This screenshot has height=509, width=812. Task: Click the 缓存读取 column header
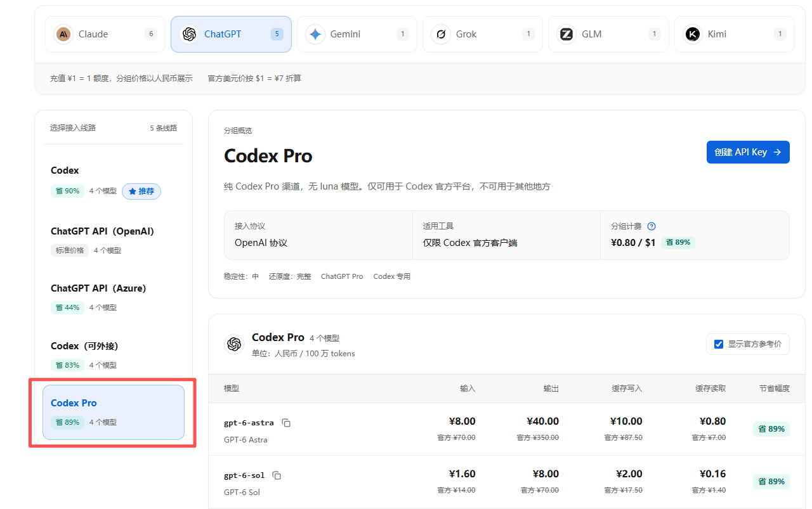[710, 389]
